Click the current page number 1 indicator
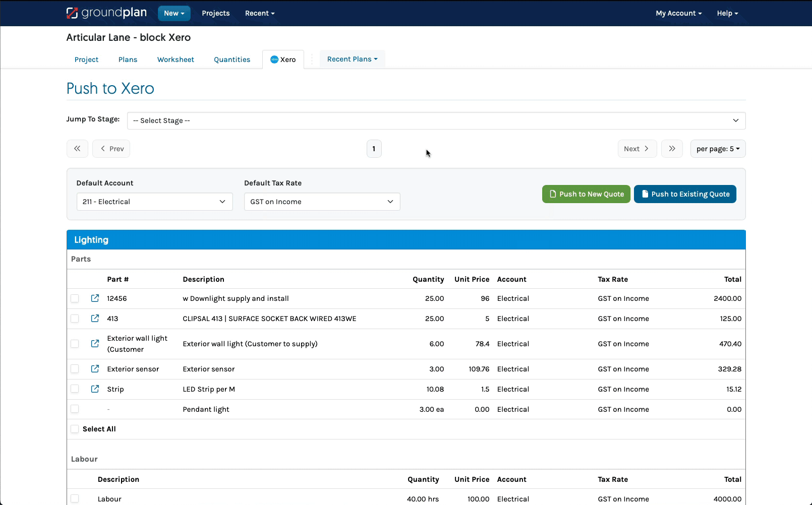The width and height of the screenshot is (812, 505). [374, 148]
